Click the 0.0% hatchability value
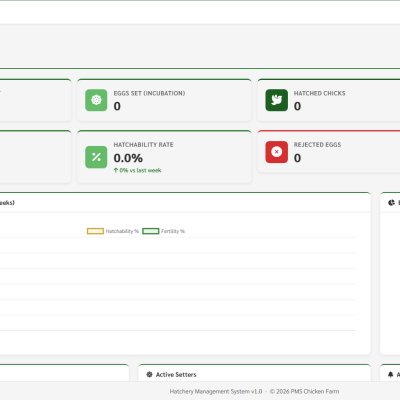This screenshot has height=400, width=400. pos(128,158)
